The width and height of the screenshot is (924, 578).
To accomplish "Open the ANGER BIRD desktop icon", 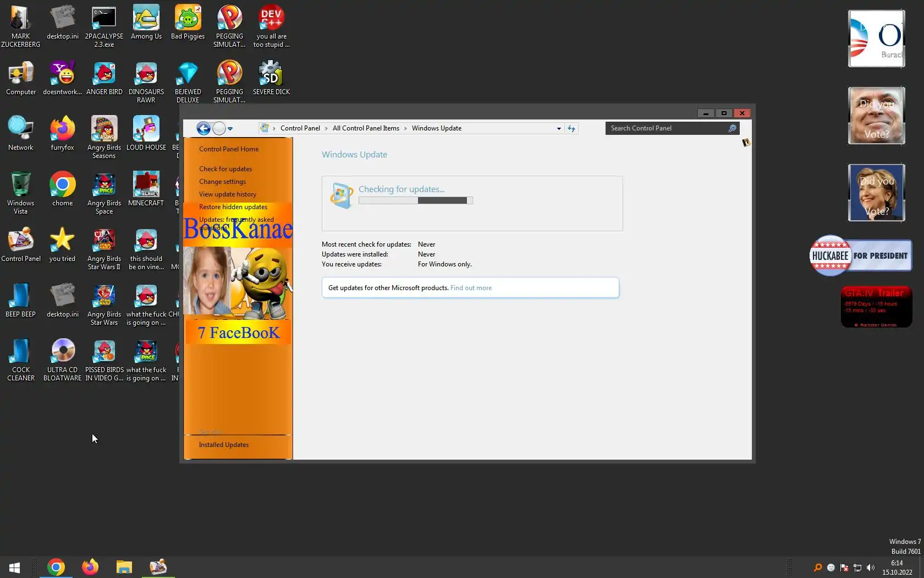I will pyautogui.click(x=104, y=78).
